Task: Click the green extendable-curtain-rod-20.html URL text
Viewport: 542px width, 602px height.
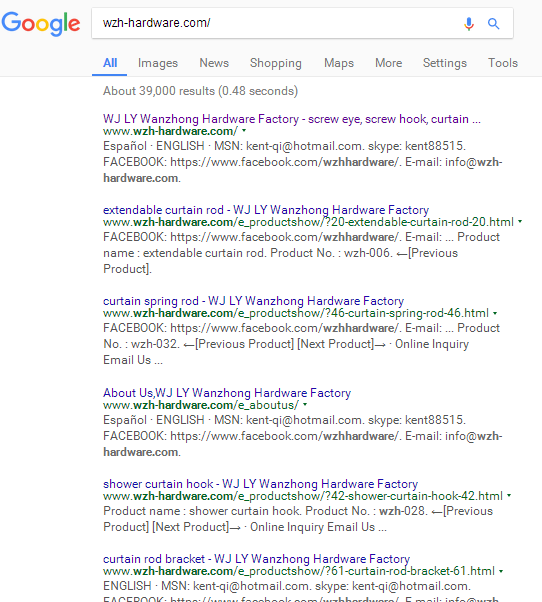Action: [308, 222]
